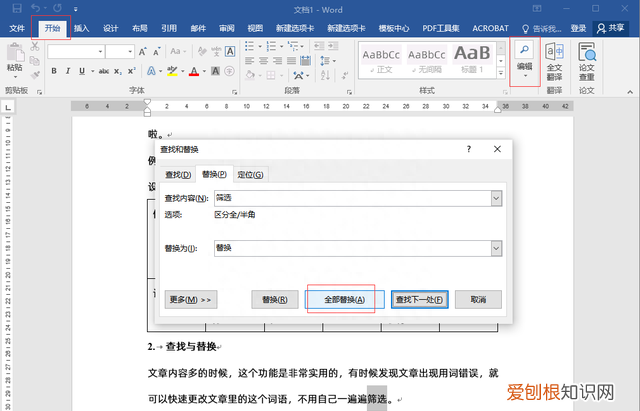Click the Paste clipboard icon

click(x=15, y=52)
